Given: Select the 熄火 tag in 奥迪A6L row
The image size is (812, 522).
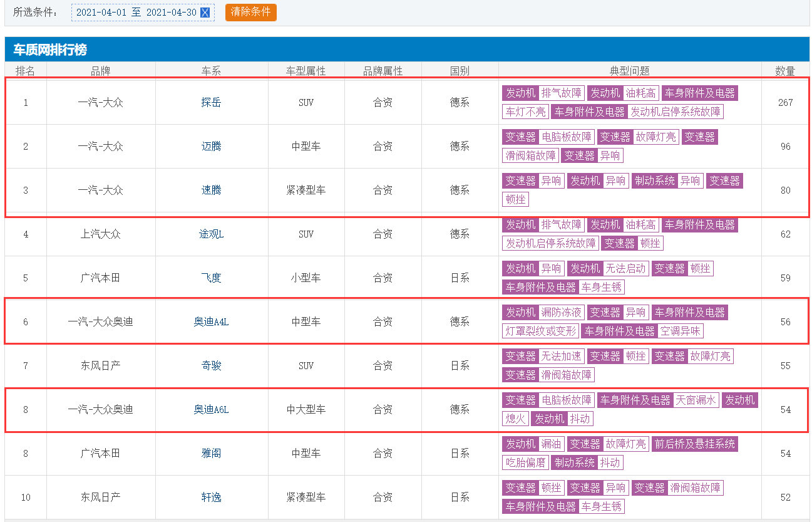Looking at the screenshot, I should pyautogui.click(x=516, y=419).
